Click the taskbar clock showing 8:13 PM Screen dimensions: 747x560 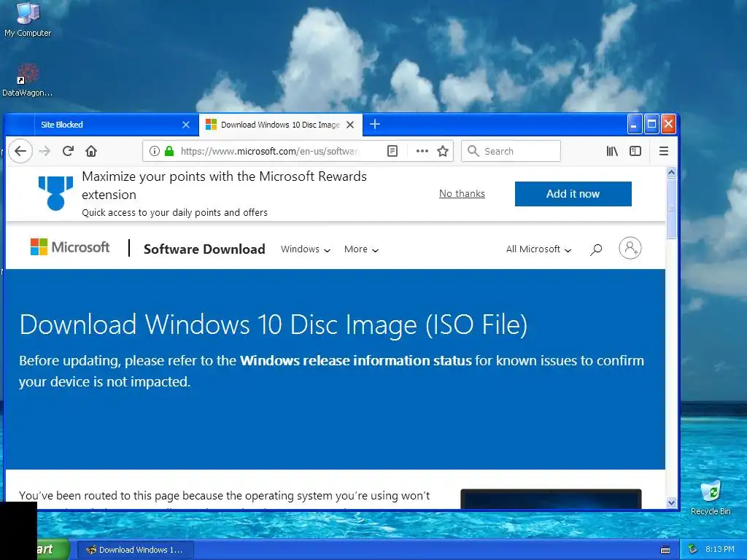tap(720, 550)
